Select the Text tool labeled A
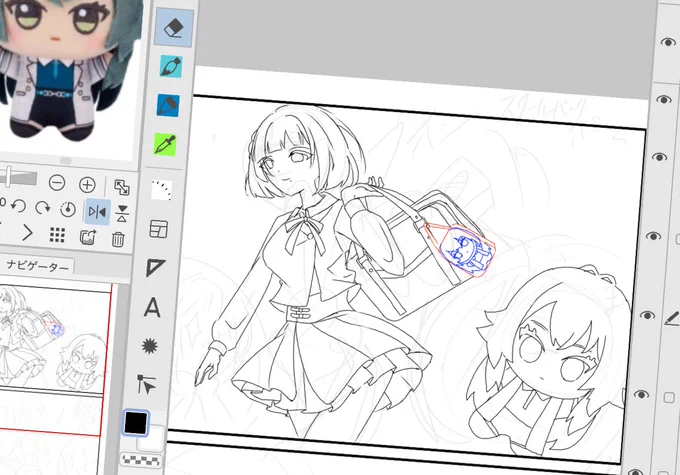This screenshot has width=680, height=475. coord(152,307)
